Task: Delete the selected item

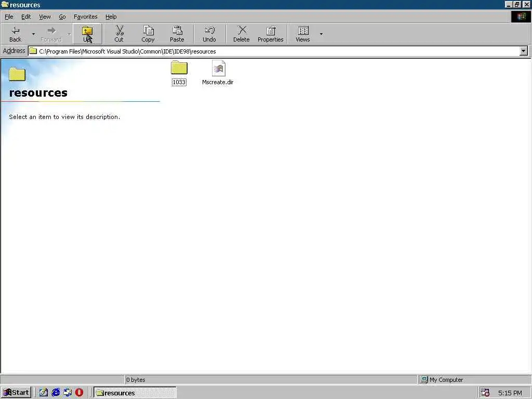Action: (x=241, y=34)
